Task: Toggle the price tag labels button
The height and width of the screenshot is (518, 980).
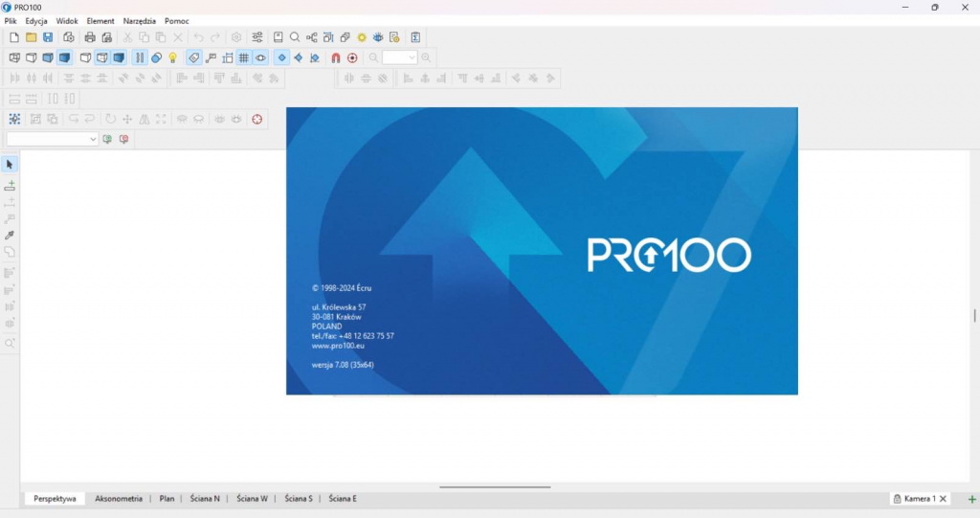Action: coord(194,57)
